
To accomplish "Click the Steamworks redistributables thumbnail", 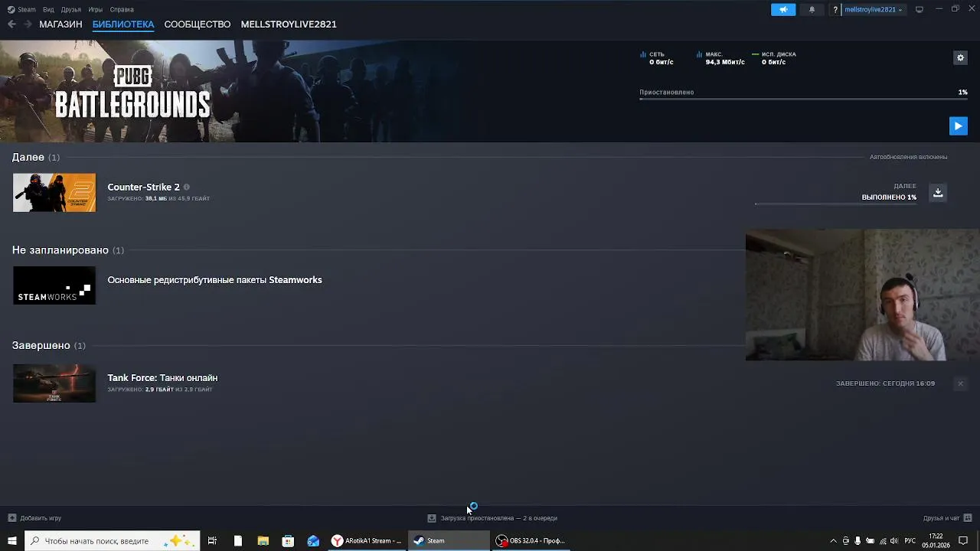I will click(54, 285).
